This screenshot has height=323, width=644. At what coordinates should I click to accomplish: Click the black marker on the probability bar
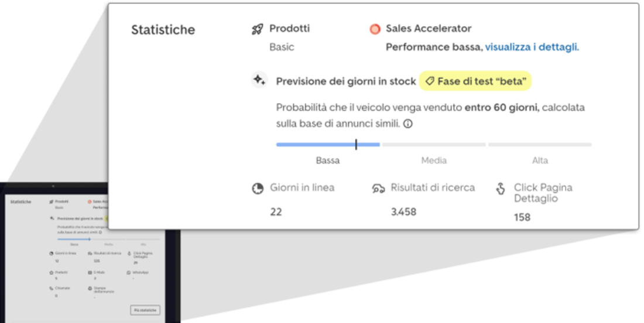coord(356,145)
